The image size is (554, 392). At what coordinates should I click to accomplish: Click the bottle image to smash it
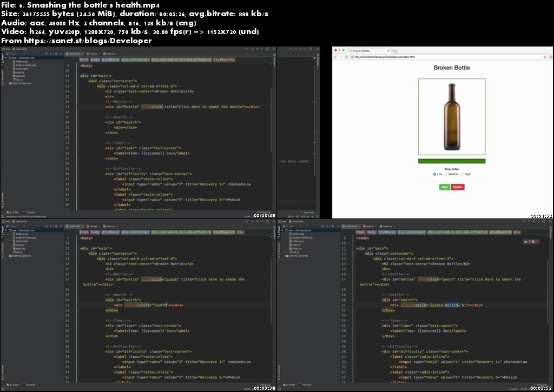[452, 117]
